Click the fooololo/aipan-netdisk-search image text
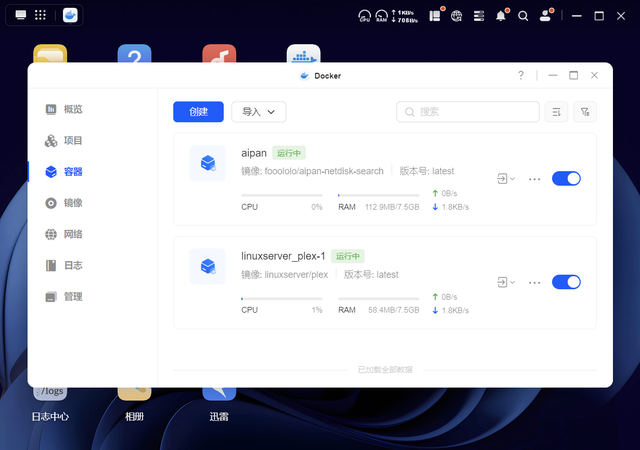 pyautogui.click(x=324, y=171)
